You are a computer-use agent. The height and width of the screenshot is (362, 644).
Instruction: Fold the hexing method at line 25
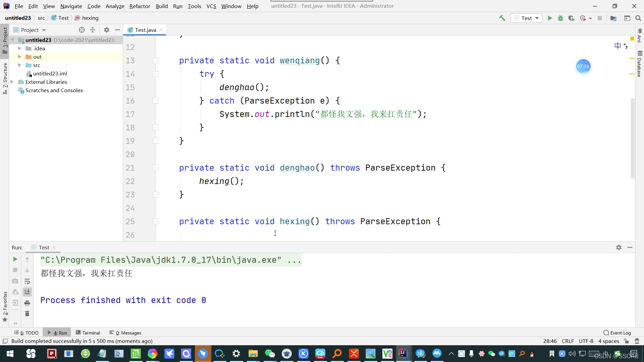click(x=156, y=222)
